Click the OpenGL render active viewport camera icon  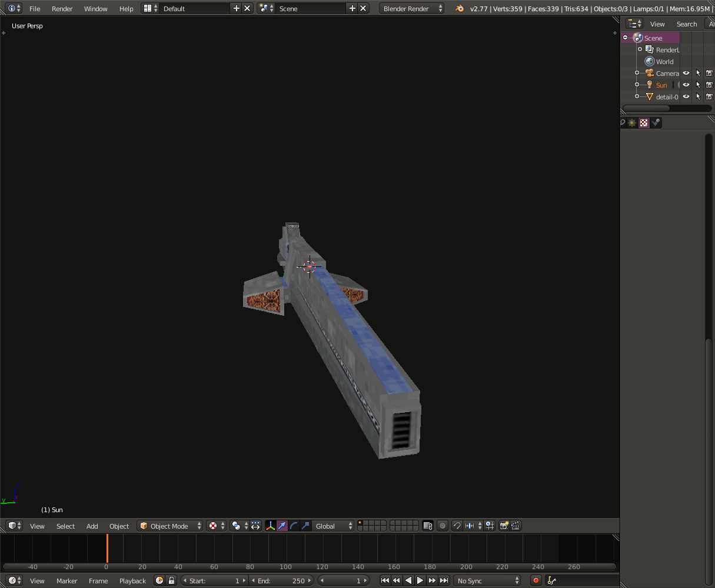point(504,526)
